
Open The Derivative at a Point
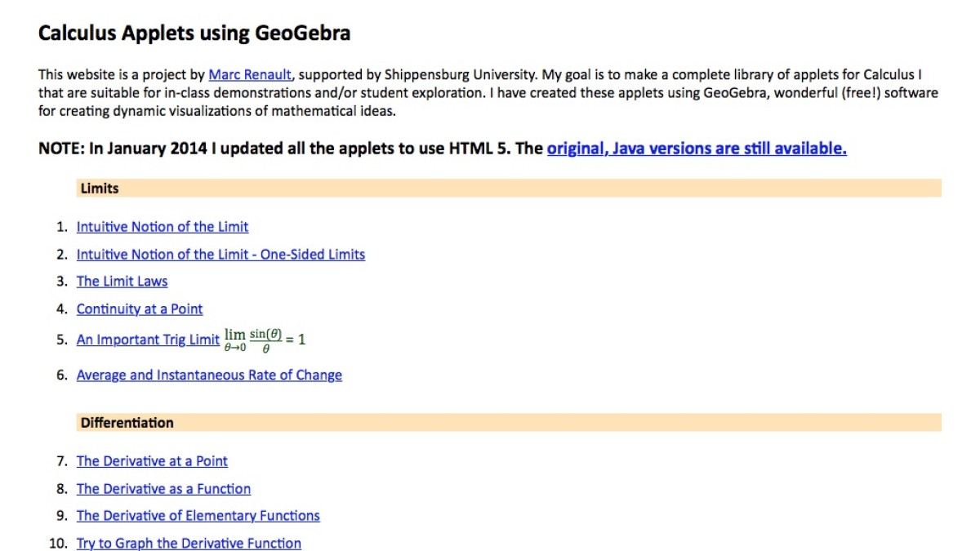[x=152, y=460]
